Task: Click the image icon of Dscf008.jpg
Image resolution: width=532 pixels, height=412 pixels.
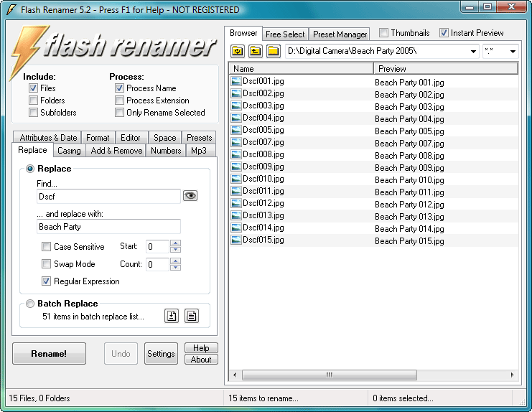Action: pos(235,154)
